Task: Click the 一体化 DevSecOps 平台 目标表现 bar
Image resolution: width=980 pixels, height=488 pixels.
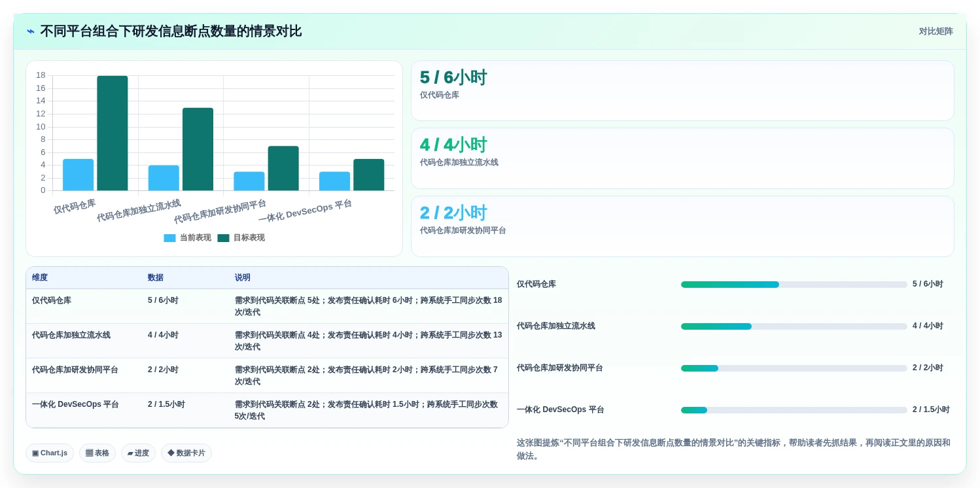Action: point(369,175)
